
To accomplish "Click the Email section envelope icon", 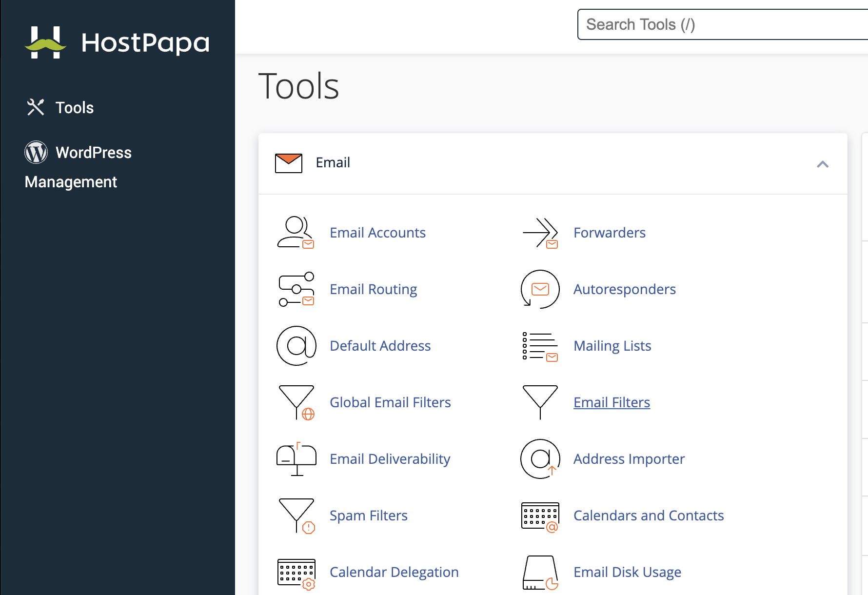I will click(289, 163).
